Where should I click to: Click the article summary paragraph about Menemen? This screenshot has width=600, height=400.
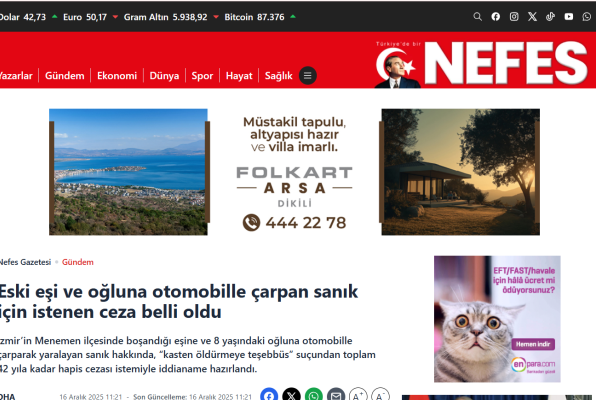[x=188, y=355]
